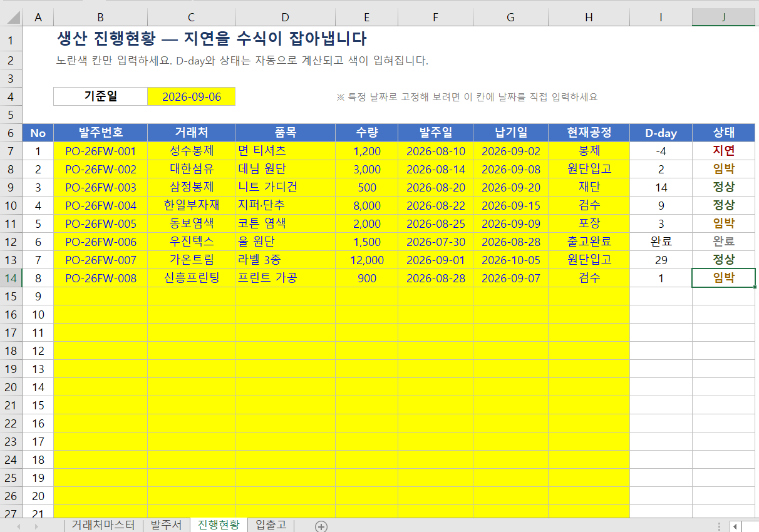
Task: Select the 발주번호 header cell
Action: 101,133
